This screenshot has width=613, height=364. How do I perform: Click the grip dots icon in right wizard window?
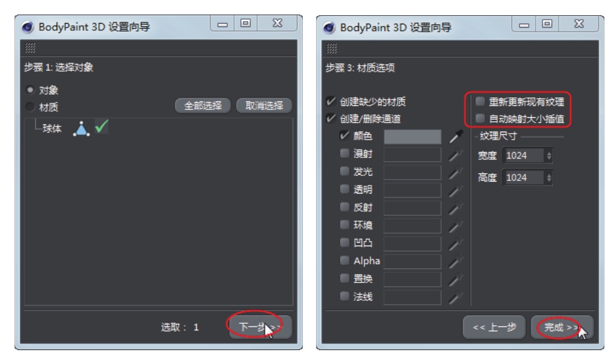click(x=332, y=49)
